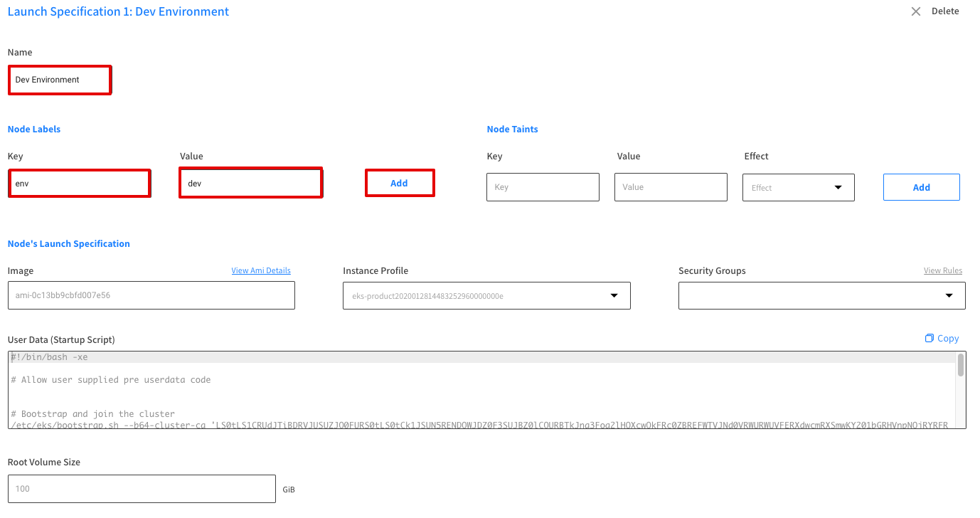The width and height of the screenshot is (980, 518).
Task: Select the Node Labels section heading
Action: [33, 129]
